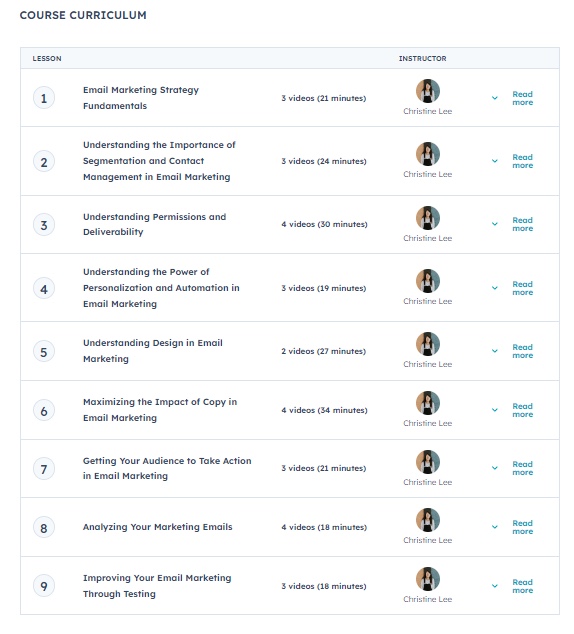Click the lesson number 3 circle badge
Screen dimensions: 574x634
coord(44,225)
